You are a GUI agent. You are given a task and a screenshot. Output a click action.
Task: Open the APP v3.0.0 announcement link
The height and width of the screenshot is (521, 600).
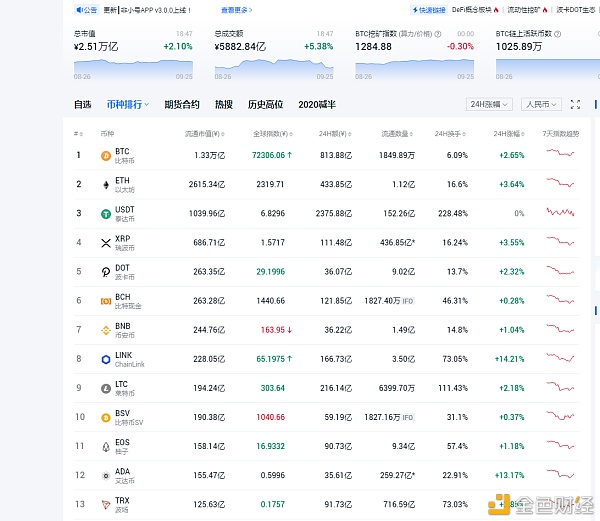click(x=147, y=10)
